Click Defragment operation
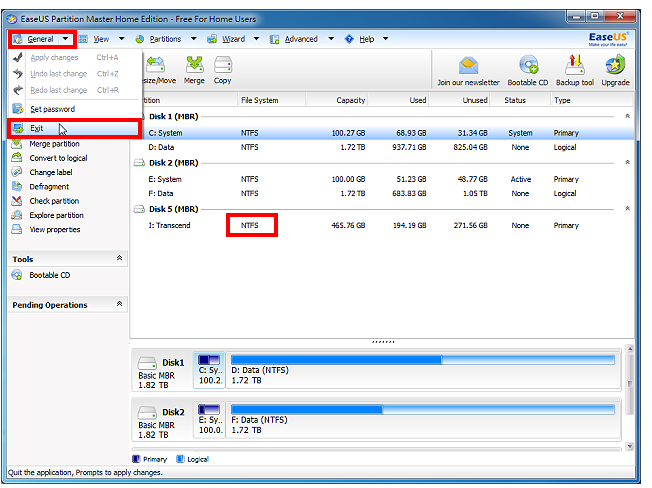The height and width of the screenshot is (488, 652). point(49,187)
